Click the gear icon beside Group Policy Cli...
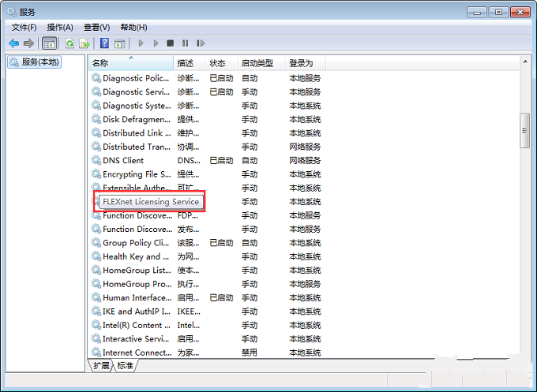The image size is (537, 392). [x=96, y=242]
